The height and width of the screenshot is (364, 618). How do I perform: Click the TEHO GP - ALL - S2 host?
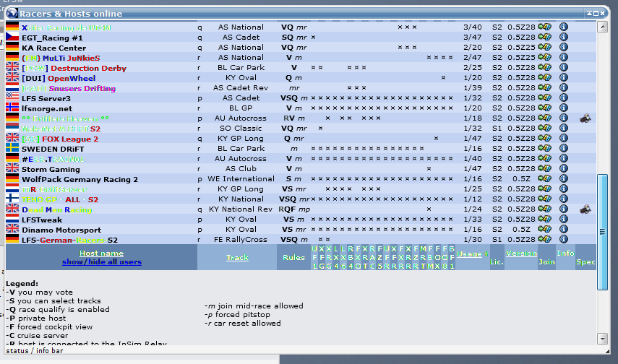60,200
